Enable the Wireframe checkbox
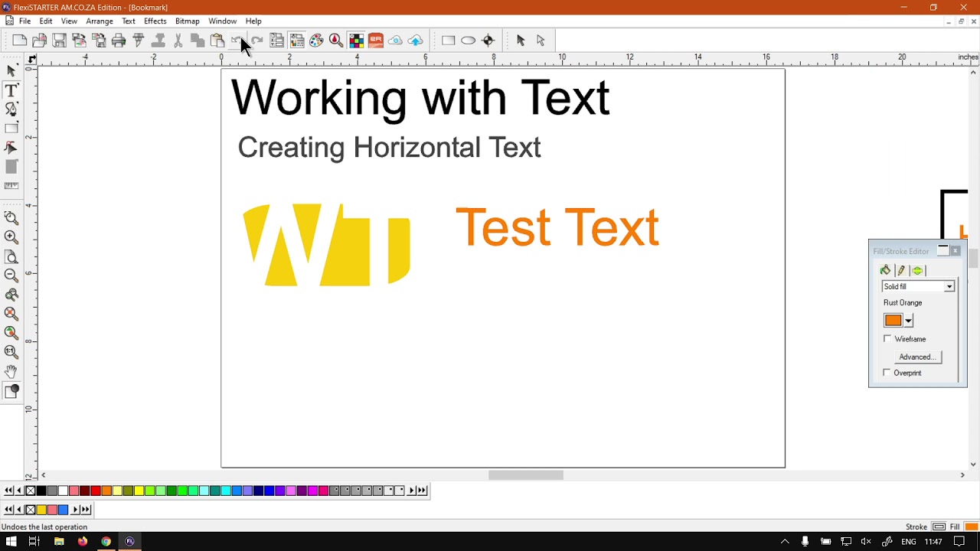The height and width of the screenshot is (551, 980). pos(887,339)
